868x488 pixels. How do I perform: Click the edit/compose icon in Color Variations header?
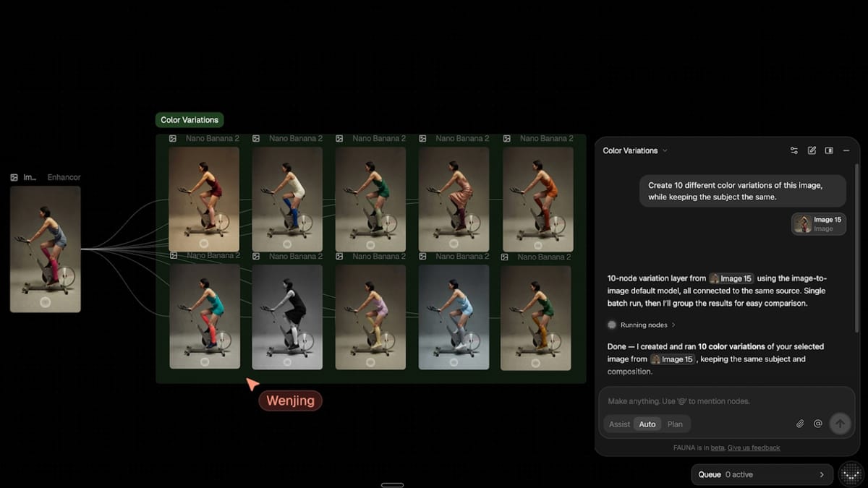click(812, 150)
